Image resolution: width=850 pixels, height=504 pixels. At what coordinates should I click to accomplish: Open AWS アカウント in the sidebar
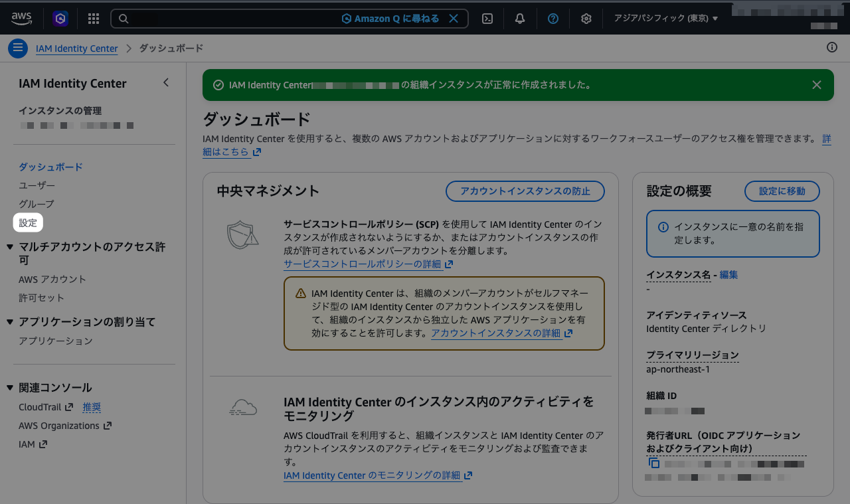tap(52, 280)
